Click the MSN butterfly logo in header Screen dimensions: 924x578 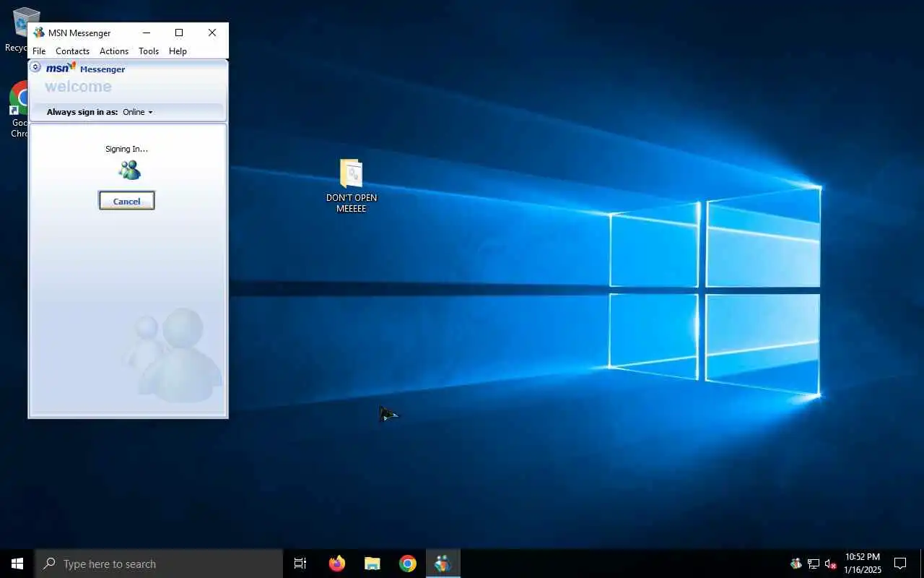(x=61, y=68)
